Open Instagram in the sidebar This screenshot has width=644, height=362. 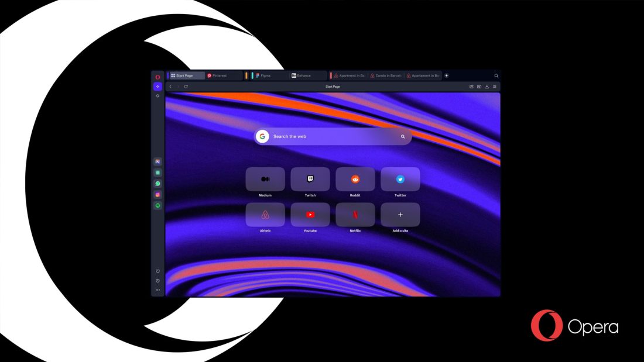tap(157, 195)
